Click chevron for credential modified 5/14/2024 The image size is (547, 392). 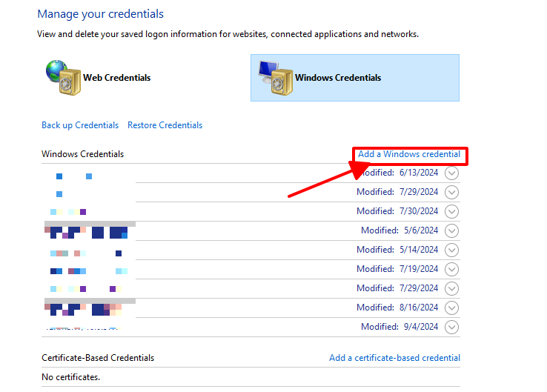point(451,250)
